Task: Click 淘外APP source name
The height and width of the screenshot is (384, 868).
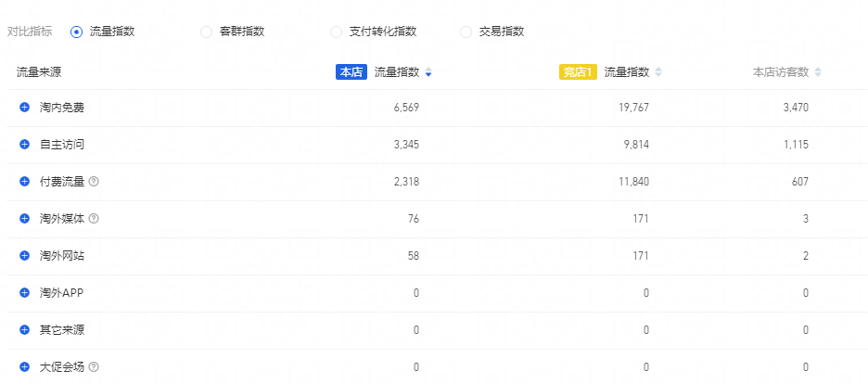Action: [x=61, y=293]
